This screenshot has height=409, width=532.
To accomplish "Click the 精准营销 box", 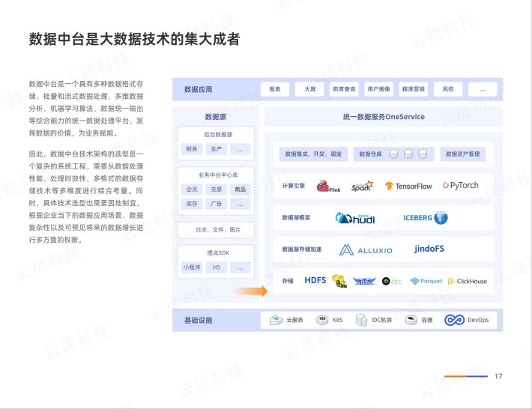I will (x=414, y=89).
